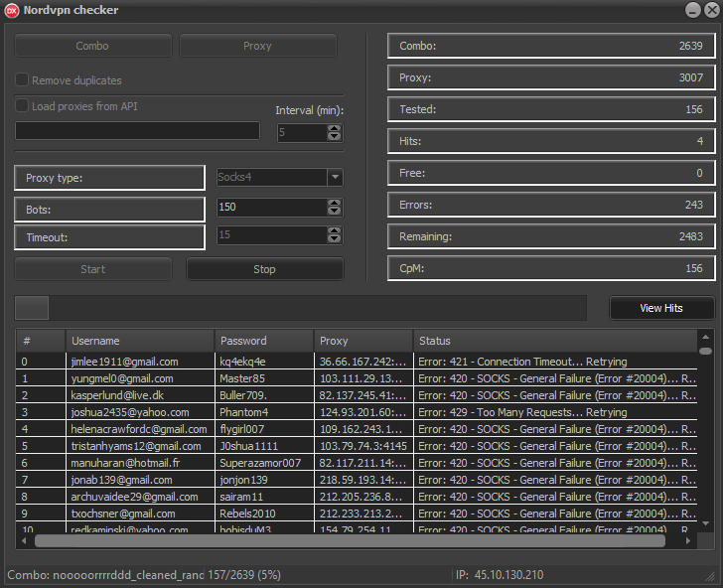
Task: Click the Combo load button
Action: point(92,46)
